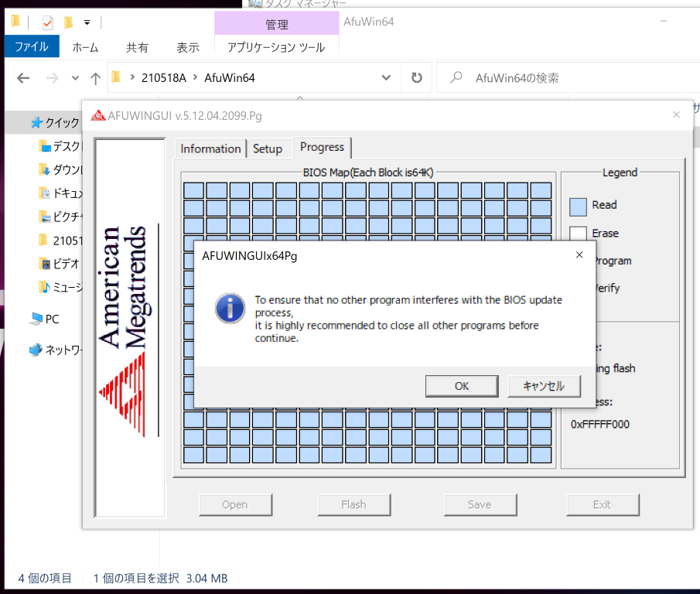Switch to the Setup tab
Viewport: 700px width, 594px height.
pyautogui.click(x=268, y=148)
